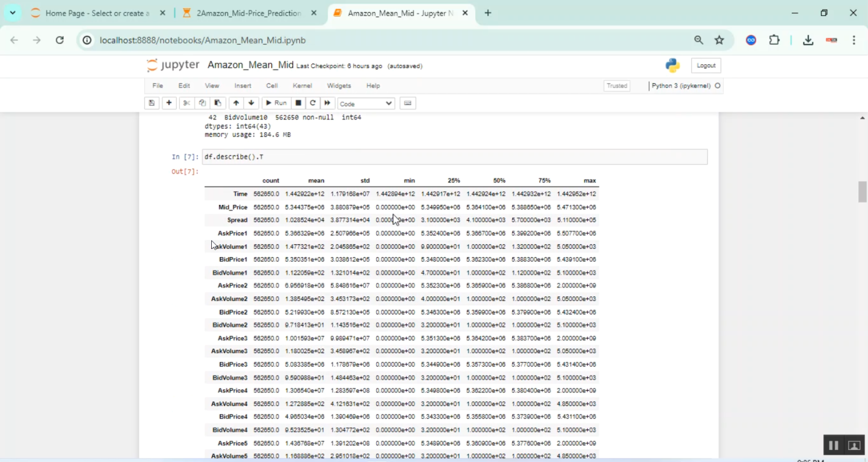Paste cells below using the paste icon

pos(218,103)
